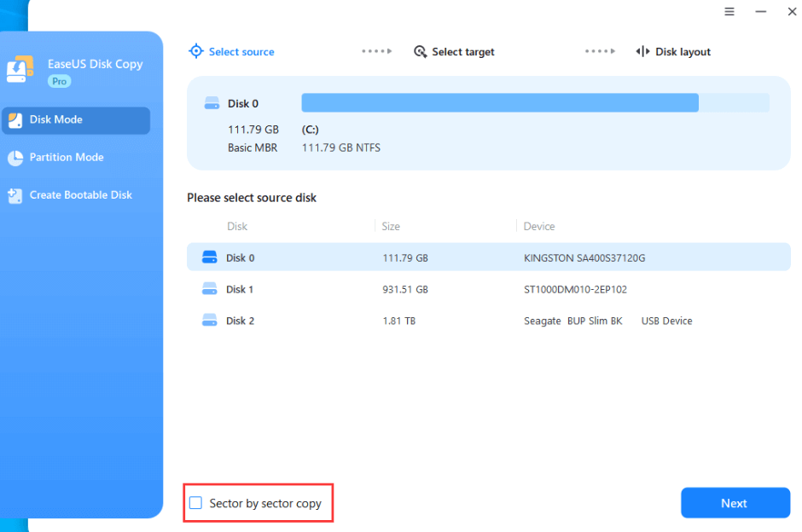Switch to Partition Mode
The height and width of the screenshot is (532, 802).
(76, 158)
